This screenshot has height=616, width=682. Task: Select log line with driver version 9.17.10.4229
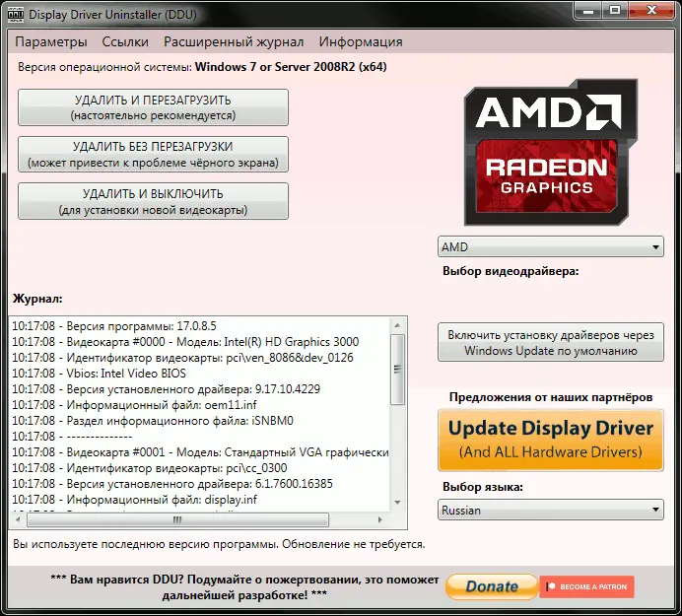click(x=166, y=389)
